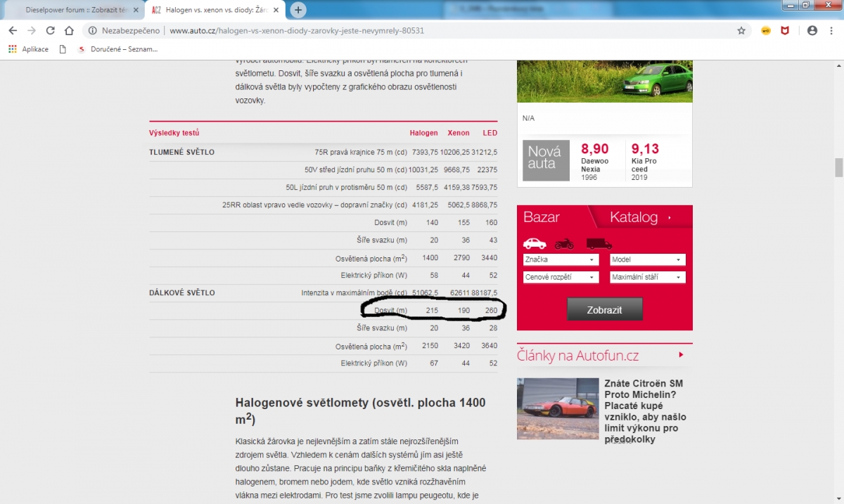Click value 2790 in Osvětlená plocha row
The image size is (844, 504).
click(461, 258)
